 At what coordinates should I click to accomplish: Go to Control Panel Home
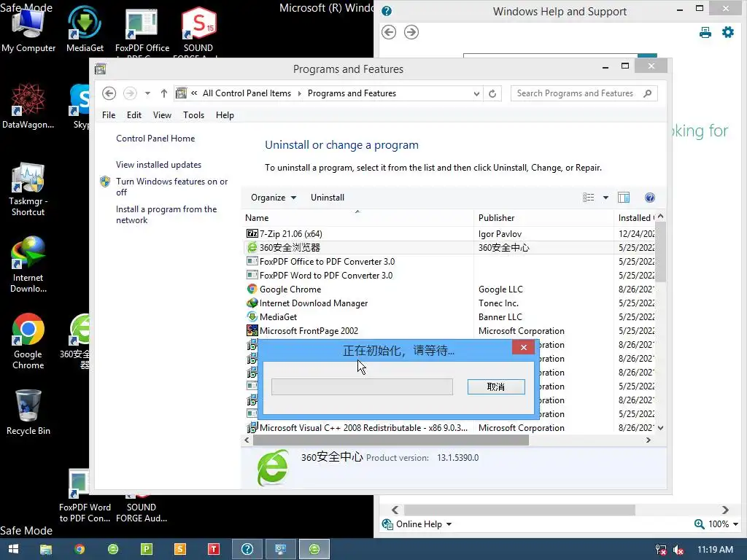[155, 139]
